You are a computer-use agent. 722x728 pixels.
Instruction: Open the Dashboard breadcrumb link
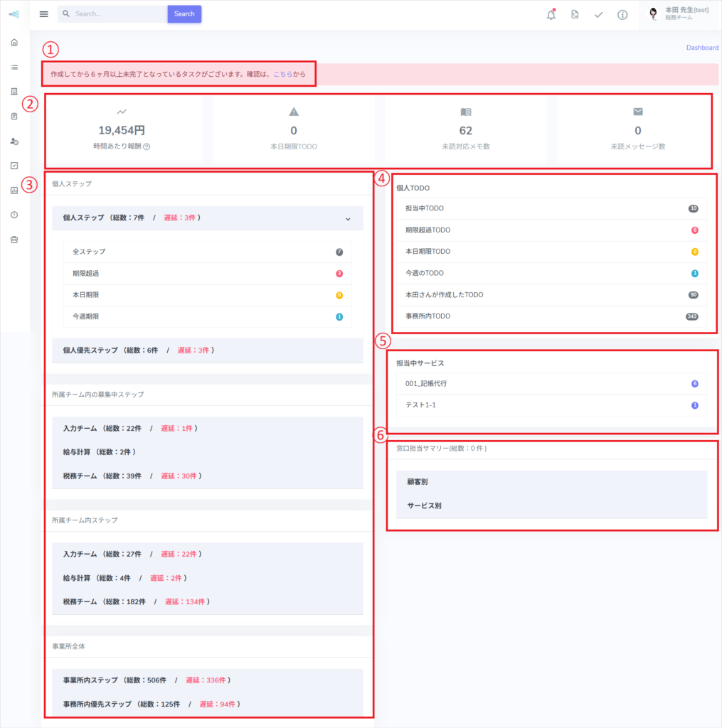[702, 48]
